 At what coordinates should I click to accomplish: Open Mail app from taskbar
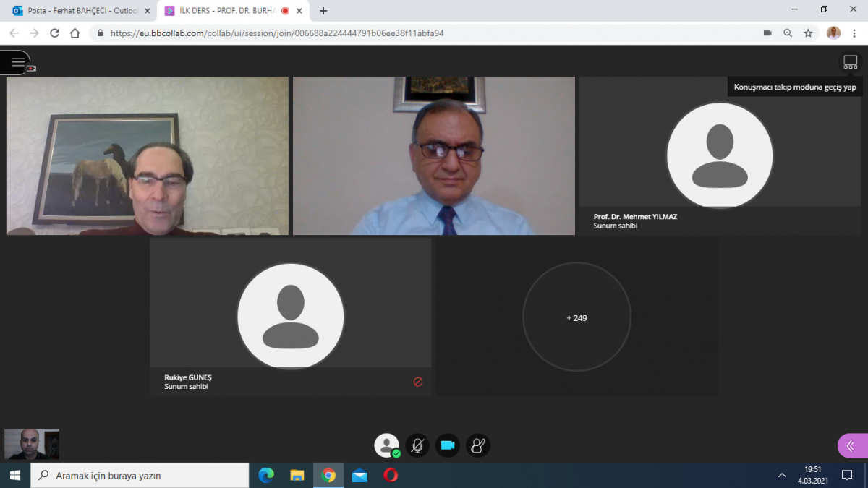pyautogui.click(x=359, y=475)
